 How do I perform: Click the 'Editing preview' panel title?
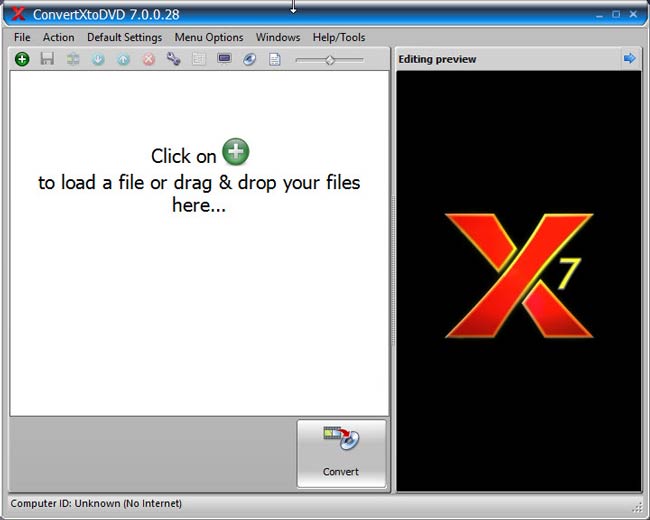(437, 59)
